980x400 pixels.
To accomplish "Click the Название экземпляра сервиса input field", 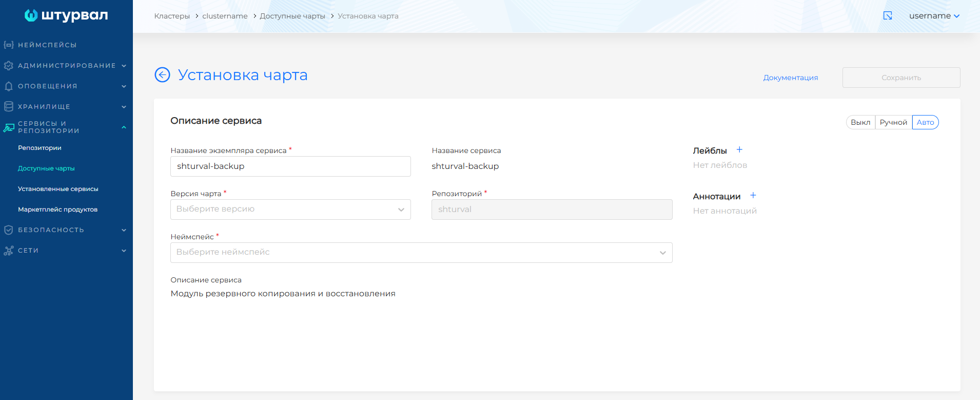I will pos(290,166).
